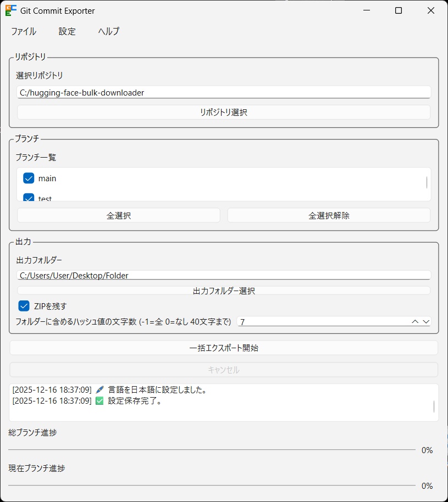The width and height of the screenshot is (448, 502).
Task: Click the Git Commit Exporter title bar icon
Action: click(x=9, y=10)
